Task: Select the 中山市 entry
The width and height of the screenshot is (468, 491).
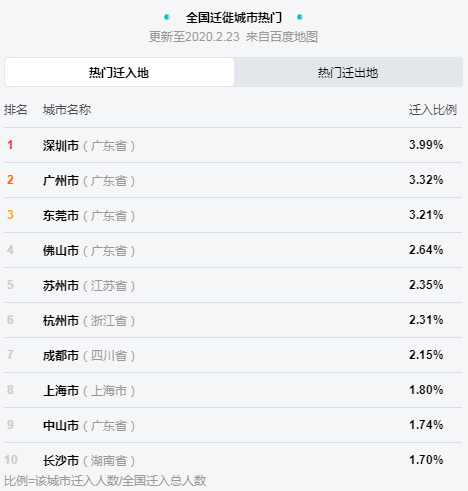Action: coord(233,425)
